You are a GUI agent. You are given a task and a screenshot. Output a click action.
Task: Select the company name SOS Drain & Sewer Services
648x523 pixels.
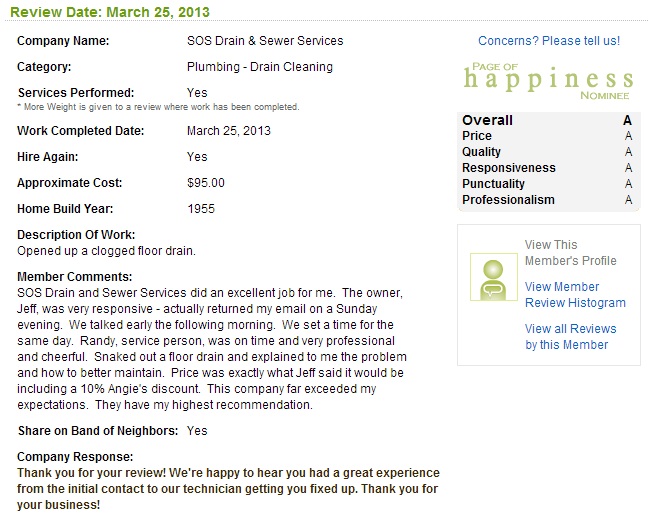click(265, 41)
